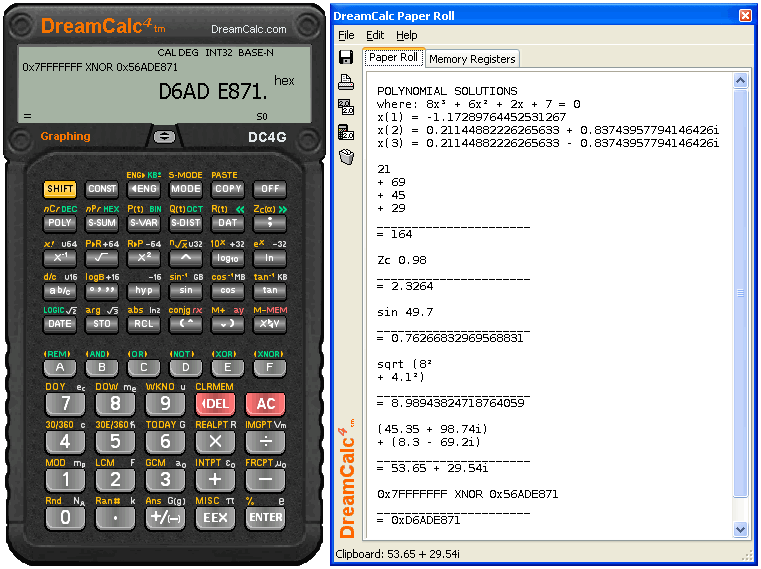
Task: Close the DreamCalc Paper Roll window
Action: pos(745,16)
